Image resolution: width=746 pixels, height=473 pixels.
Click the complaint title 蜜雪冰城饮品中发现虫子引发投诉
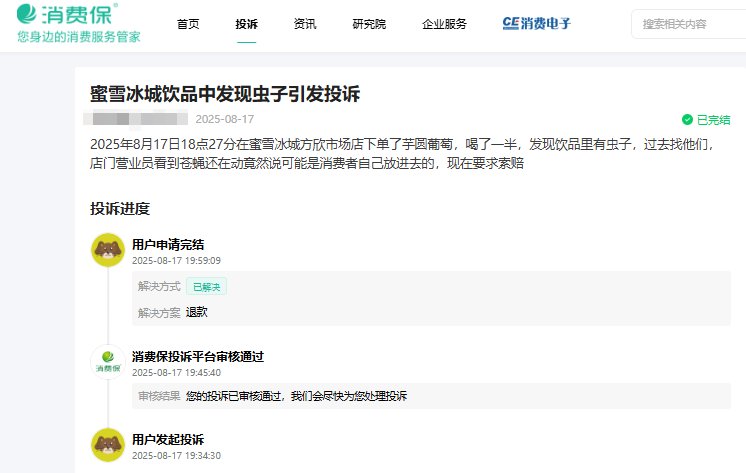[x=225, y=94]
